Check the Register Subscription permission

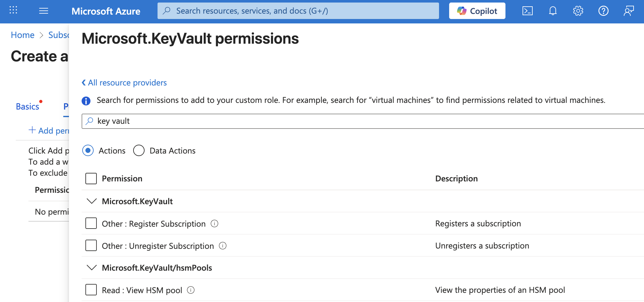91,223
